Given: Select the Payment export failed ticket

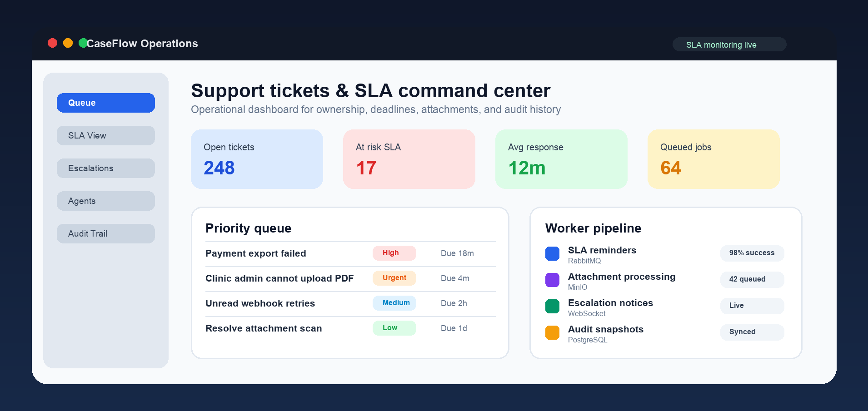Looking at the screenshot, I should coord(350,253).
